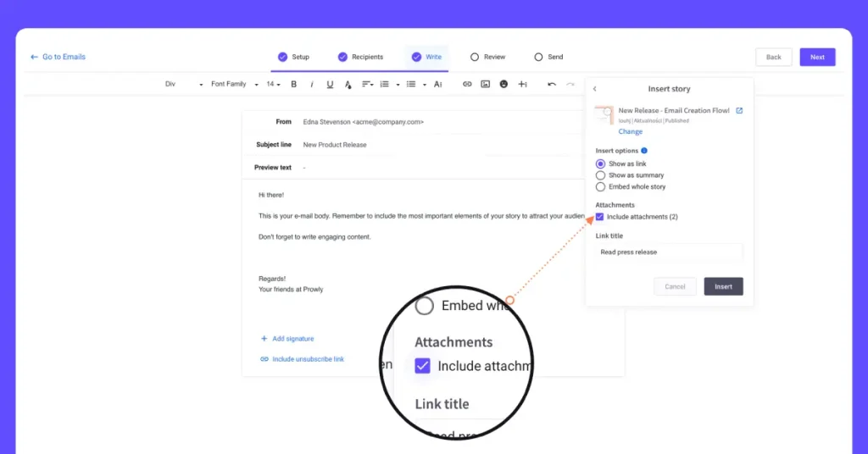Click the 'New Release - Email Creation Flow!' title
The height and width of the screenshot is (454, 868).
click(x=674, y=111)
